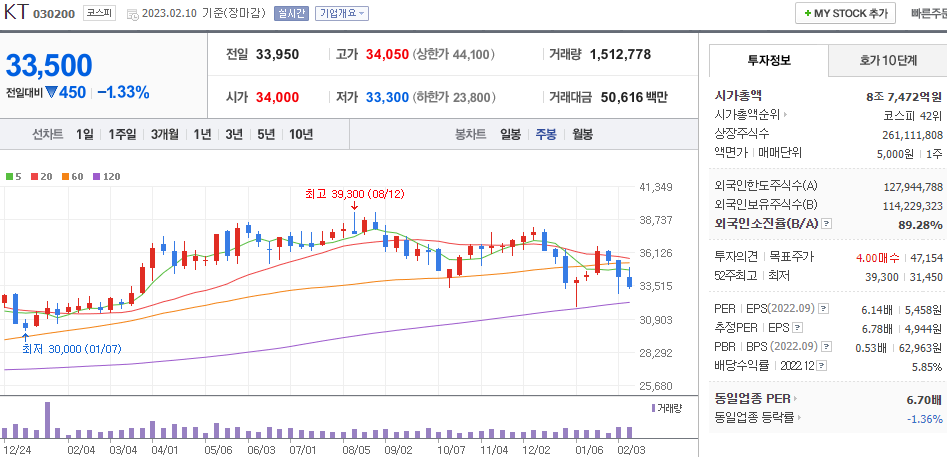Click the red 20-period moving average swatch
Viewport: 947px width, 457px height.
(34, 177)
